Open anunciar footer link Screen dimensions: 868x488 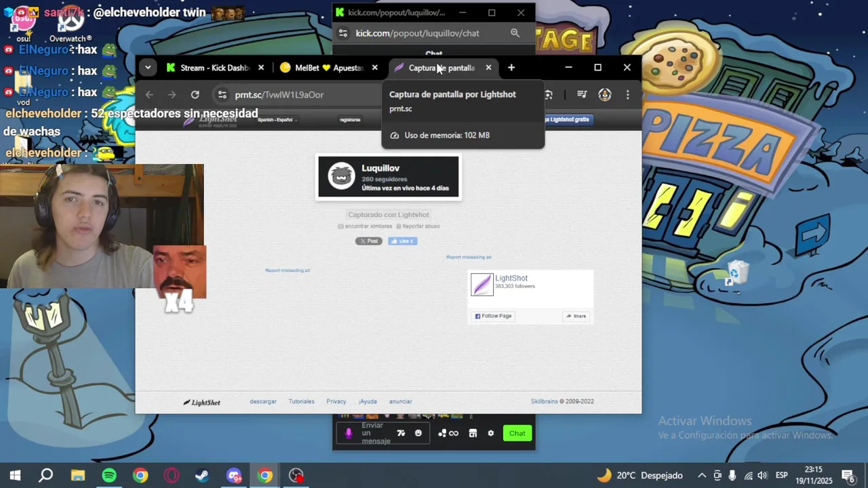tap(401, 402)
